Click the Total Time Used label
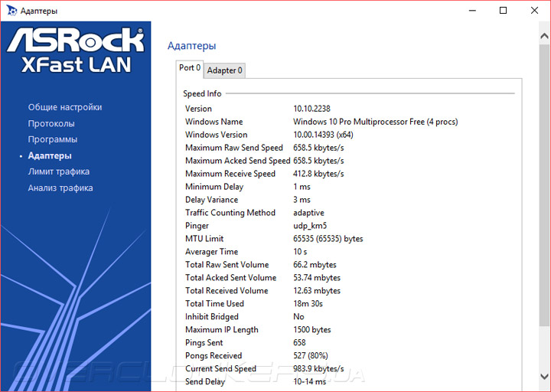551x392 pixels. coord(214,304)
